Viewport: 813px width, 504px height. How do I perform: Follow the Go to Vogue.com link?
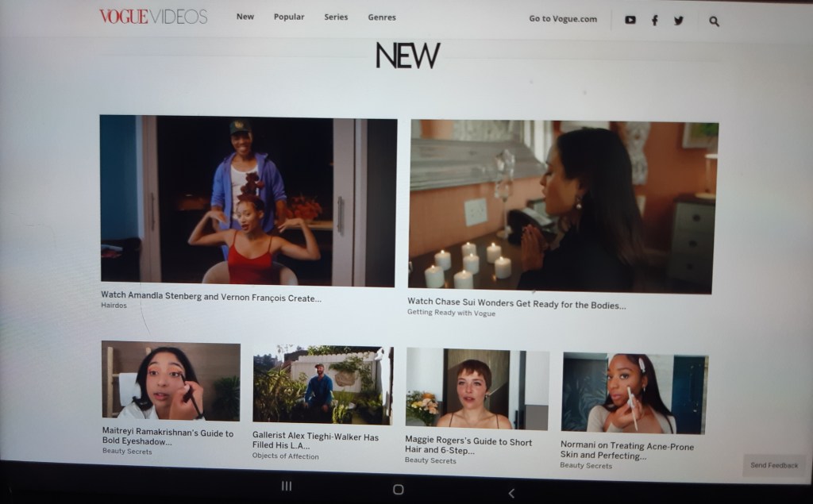pos(563,19)
